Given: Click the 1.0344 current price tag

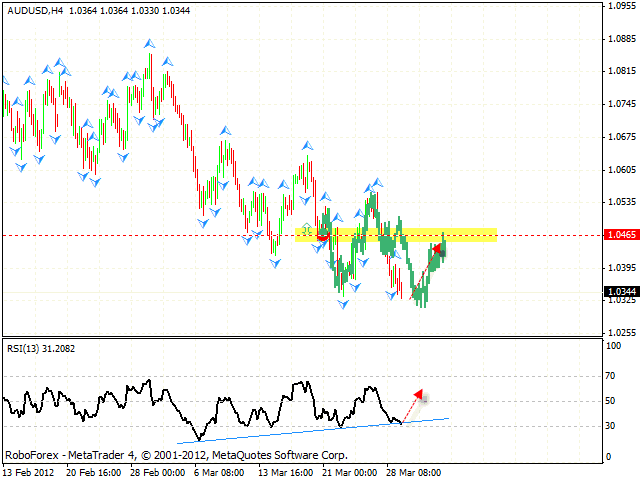Looking at the screenshot, I should (618, 292).
